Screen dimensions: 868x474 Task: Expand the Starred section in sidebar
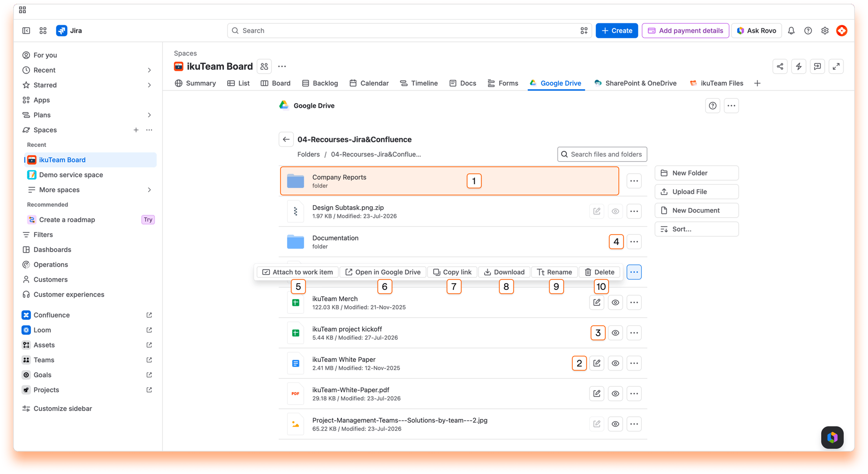149,85
